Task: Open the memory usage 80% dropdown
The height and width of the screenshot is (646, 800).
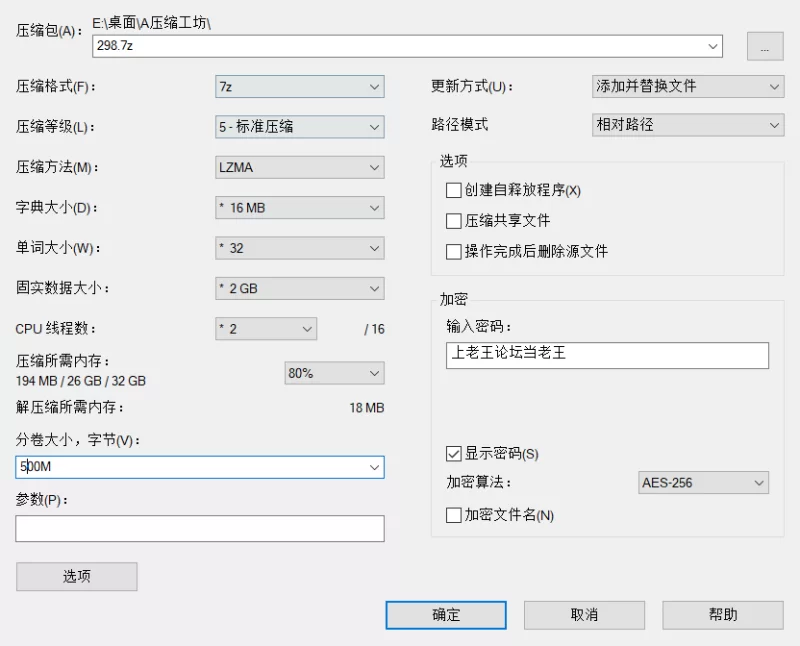Action: (334, 373)
